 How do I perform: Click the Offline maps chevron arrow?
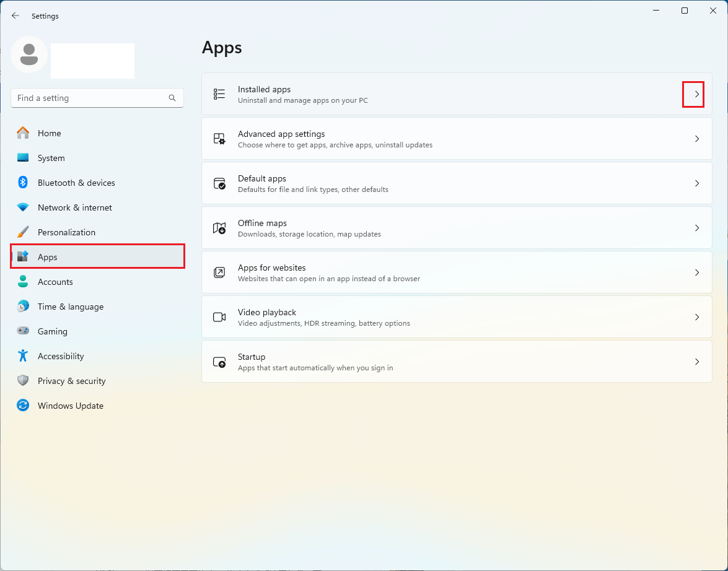coord(697,228)
